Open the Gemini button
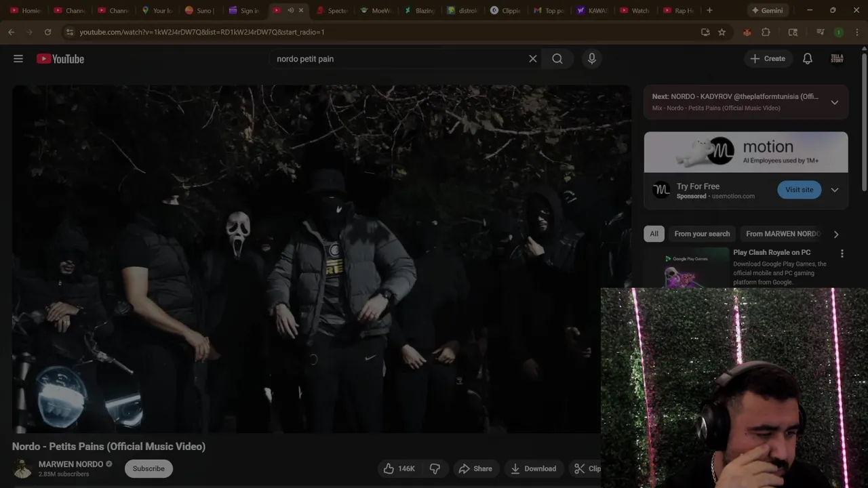 point(766,10)
